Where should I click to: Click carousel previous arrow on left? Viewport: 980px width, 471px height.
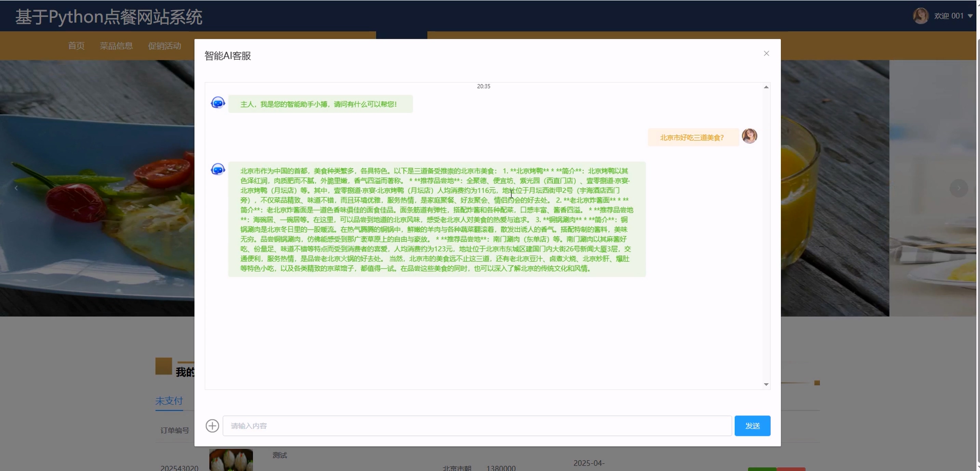[16, 188]
